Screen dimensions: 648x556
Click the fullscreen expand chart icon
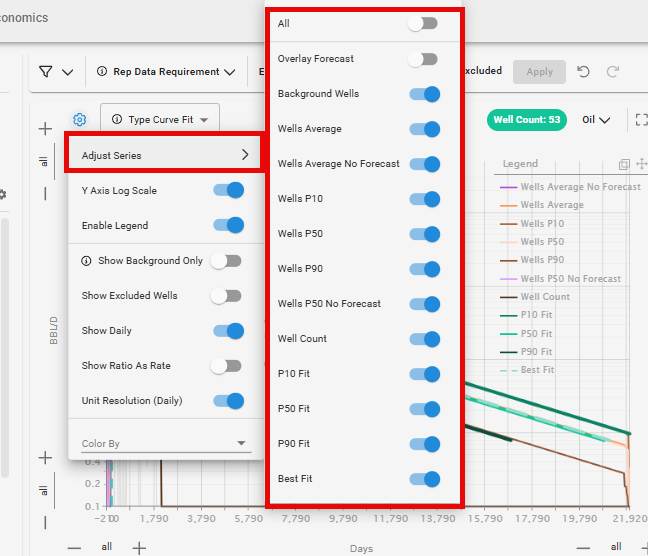tap(640, 120)
